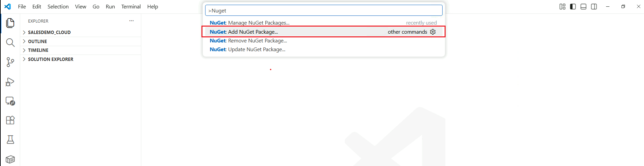Toggle the bottom panel visibility

pyautogui.click(x=583, y=7)
